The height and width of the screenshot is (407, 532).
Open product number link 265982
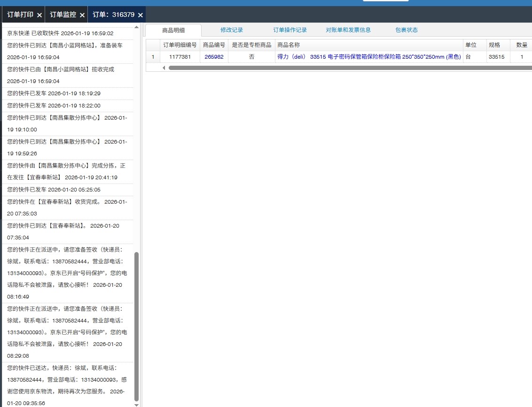(x=214, y=57)
